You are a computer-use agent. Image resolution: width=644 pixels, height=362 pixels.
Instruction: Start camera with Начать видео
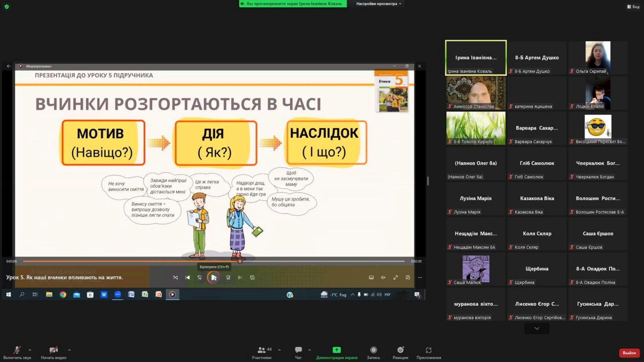[x=54, y=352]
